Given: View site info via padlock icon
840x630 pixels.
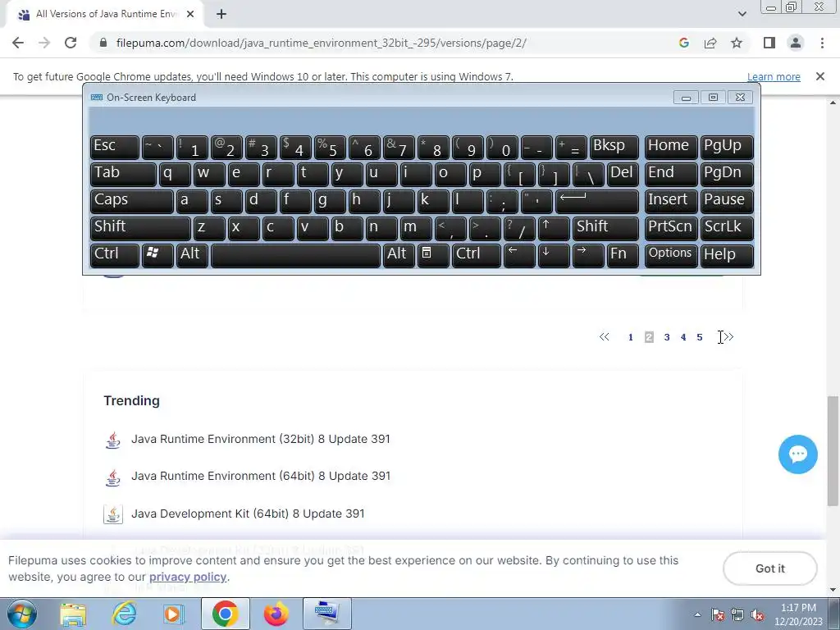Looking at the screenshot, I should [x=103, y=43].
